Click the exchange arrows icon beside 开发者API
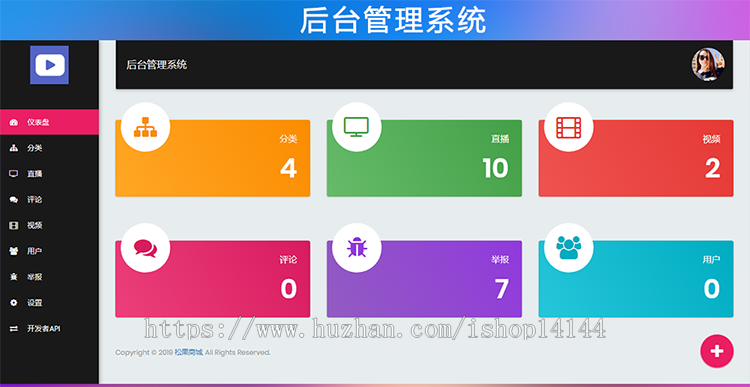The width and height of the screenshot is (750, 387). (x=13, y=329)
